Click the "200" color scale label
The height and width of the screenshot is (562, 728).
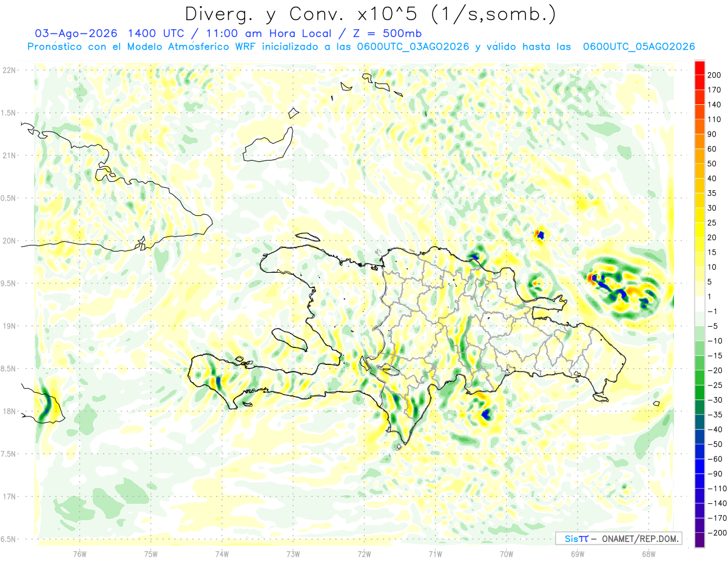[x=714, y=75]
